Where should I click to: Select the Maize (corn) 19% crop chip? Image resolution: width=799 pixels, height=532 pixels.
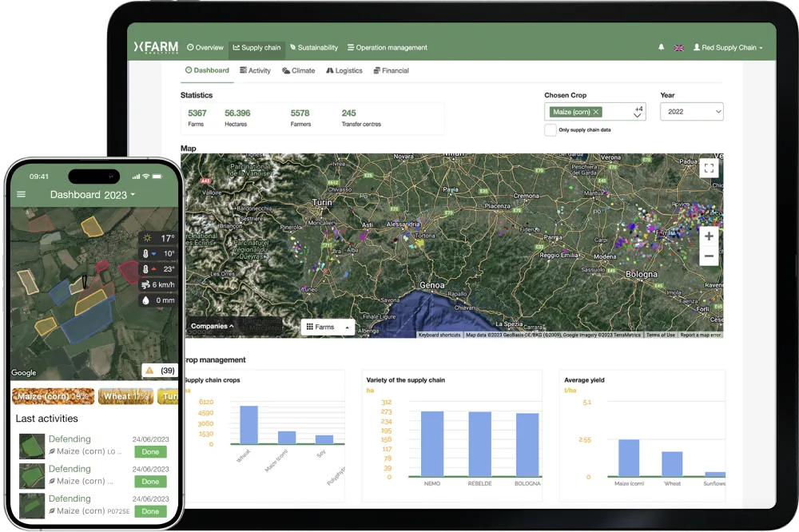tap(53, 396)
